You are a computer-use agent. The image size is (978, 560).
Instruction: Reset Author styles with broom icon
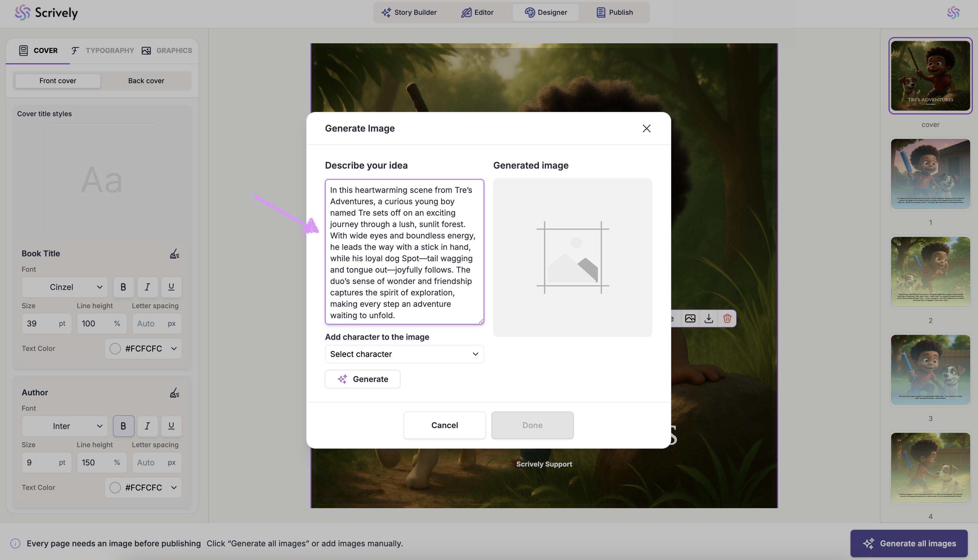(x=174, y=393)
